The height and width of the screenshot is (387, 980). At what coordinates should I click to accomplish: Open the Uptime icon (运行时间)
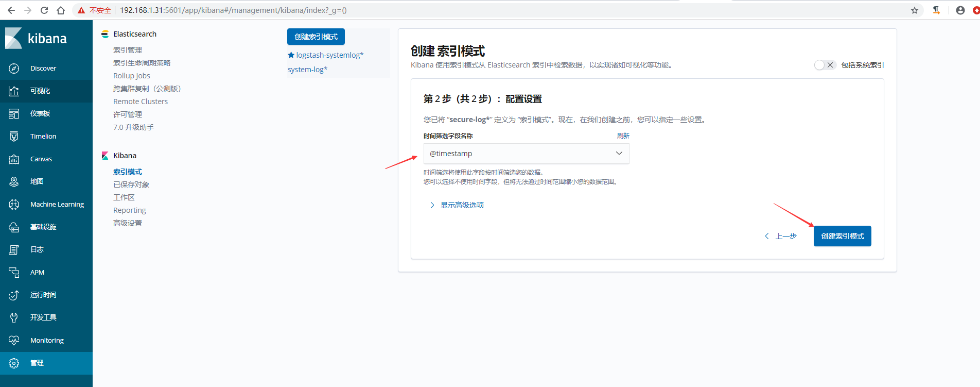point(14,295)
